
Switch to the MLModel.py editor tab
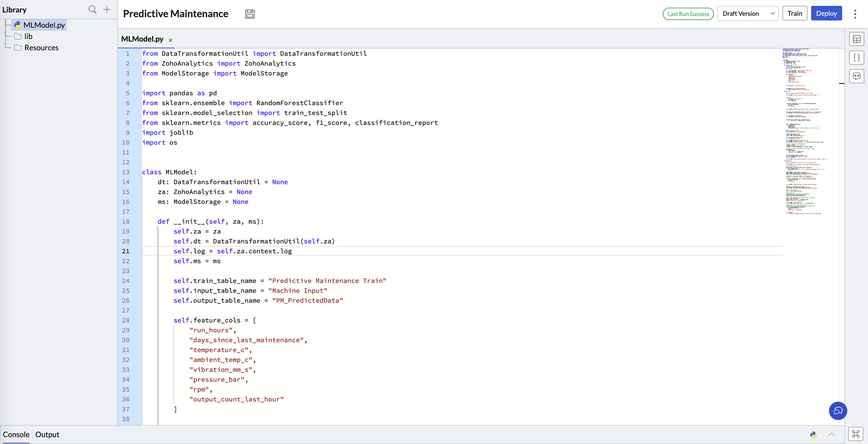pyautogui.click(x=142, y=39)
